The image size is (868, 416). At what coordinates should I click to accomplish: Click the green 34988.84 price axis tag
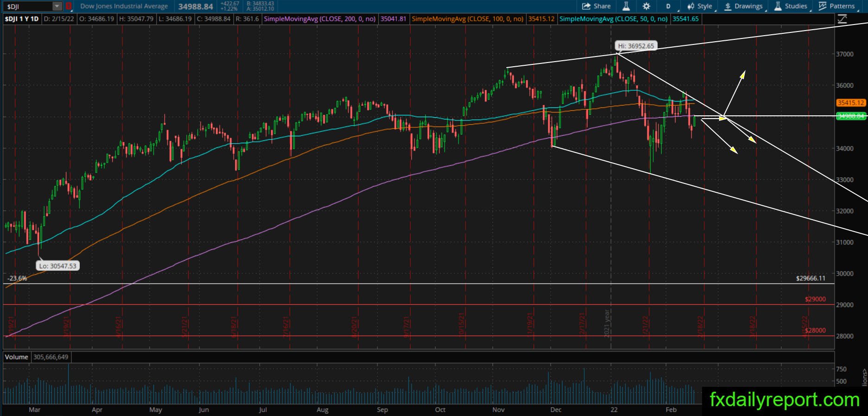pos(851,116)
